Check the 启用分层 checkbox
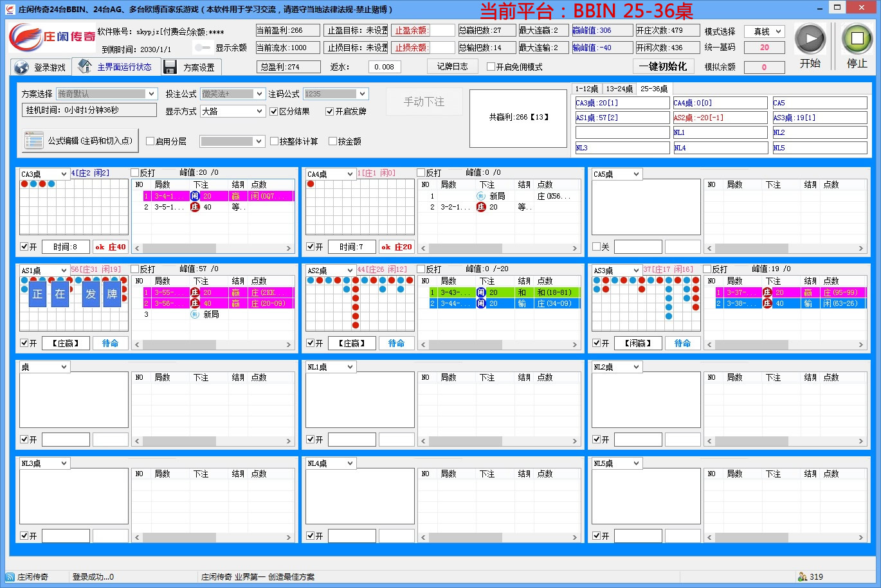Viewport: 881px width, 588px height. coord(150,141)
